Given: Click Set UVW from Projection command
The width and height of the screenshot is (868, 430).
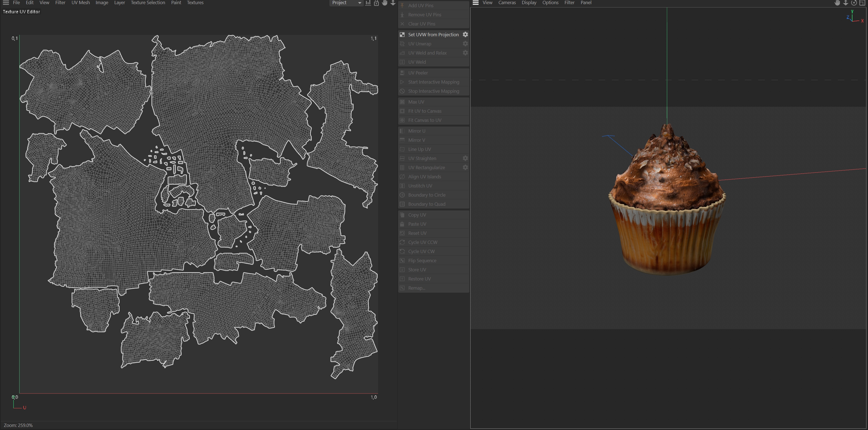Looking at the screenshot, I should click(x=433, y=35).
